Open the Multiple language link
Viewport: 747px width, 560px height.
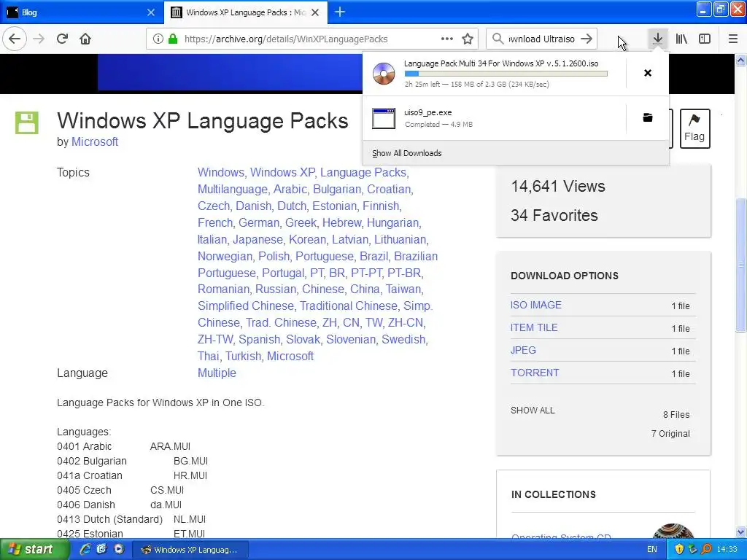217,373
